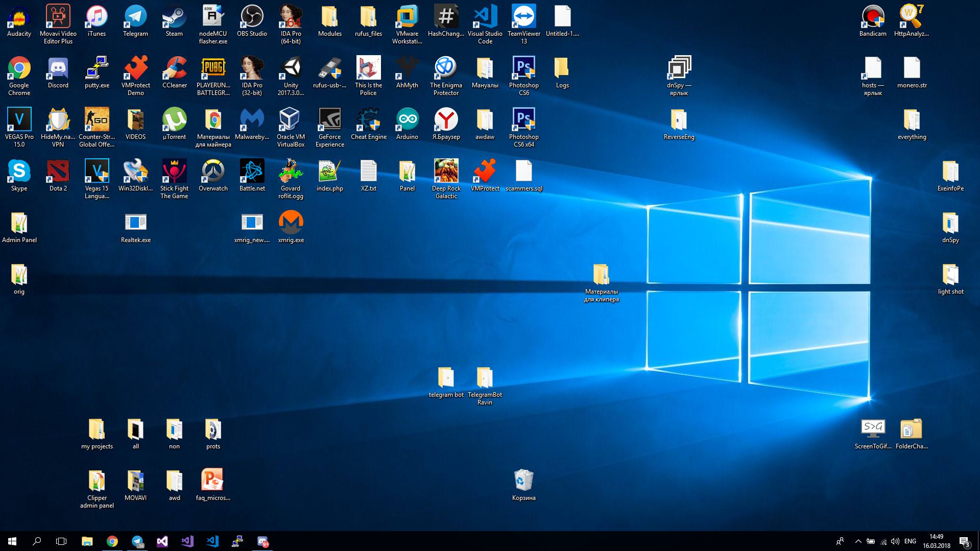The image size is (980, 551).
Task: Select the Deep Rock Galactic icon
Action: click(446, 179)
